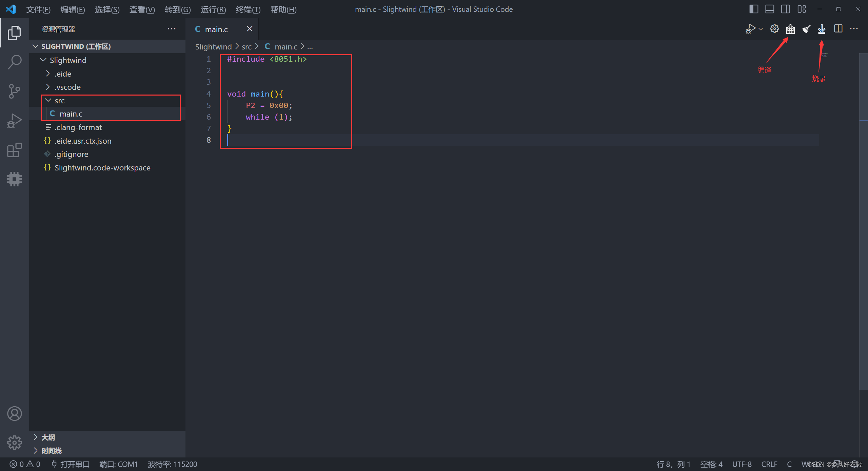Click 打开串口 in status bar

(71, 464)
